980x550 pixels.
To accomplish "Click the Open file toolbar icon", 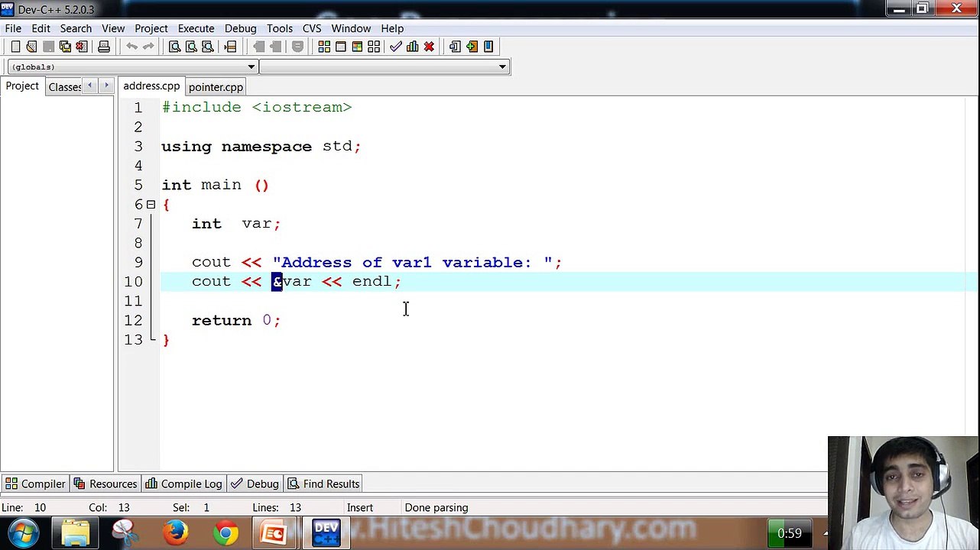I will pos(31,47).
